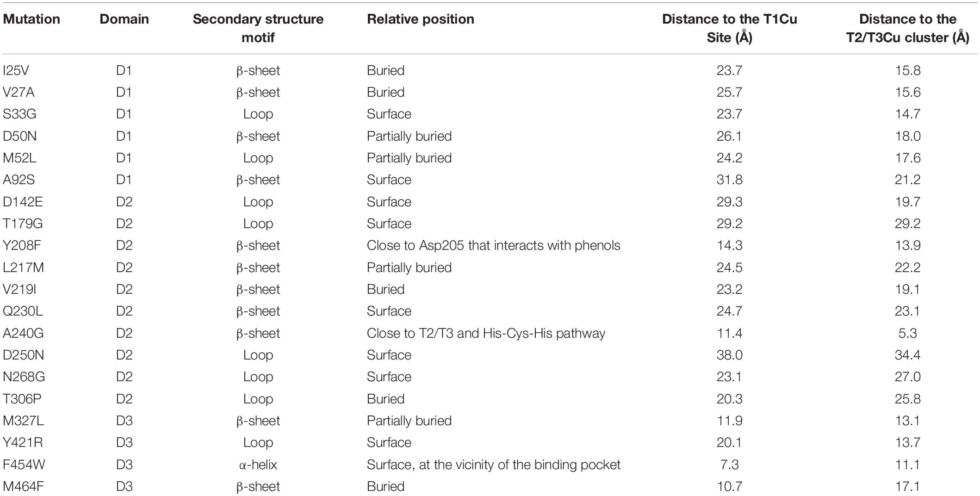
Task: Select the Y208F mutation cell
Action: (x=22, y=245)
